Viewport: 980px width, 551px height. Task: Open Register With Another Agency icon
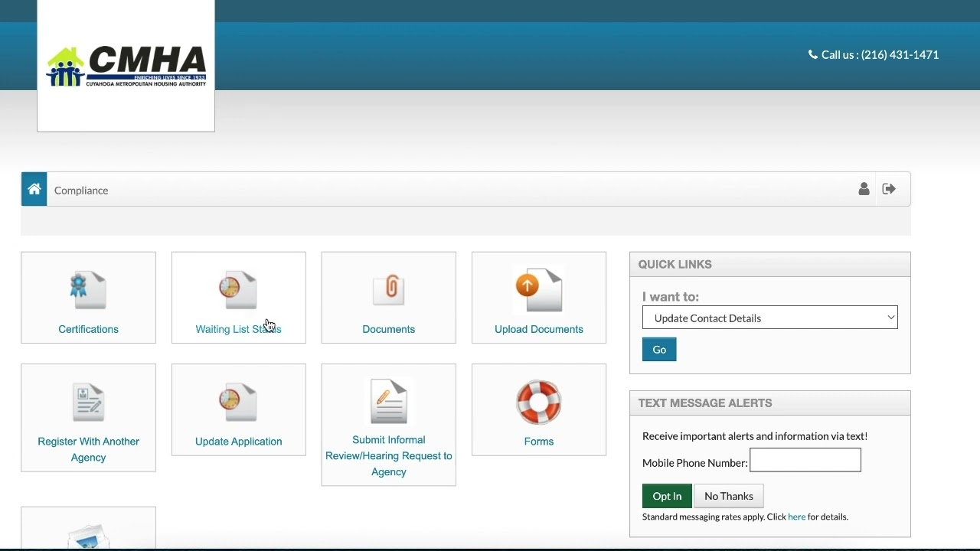[88, 402]
